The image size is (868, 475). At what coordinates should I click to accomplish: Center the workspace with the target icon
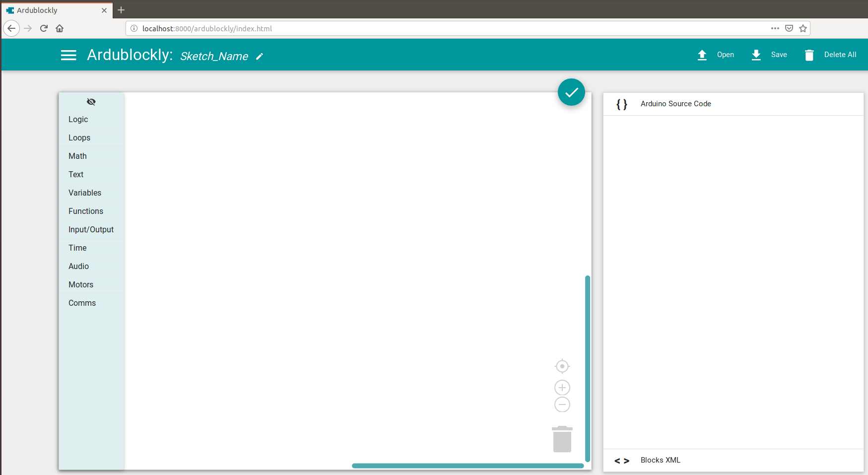(x=562, y=366)
